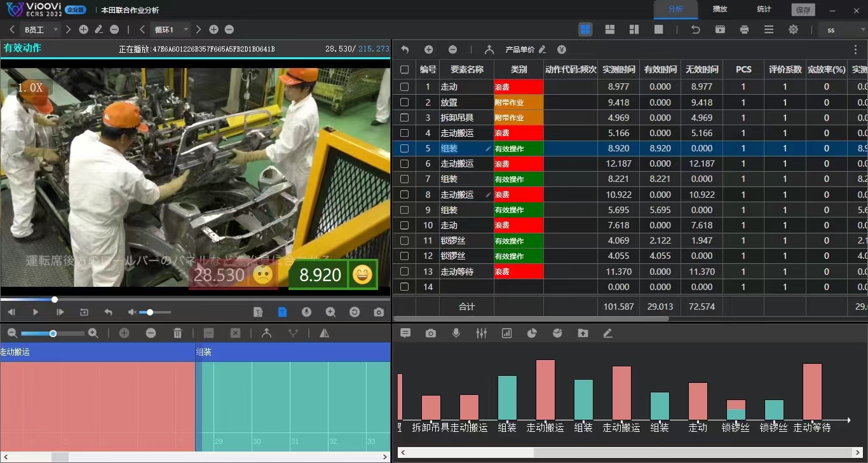
Task: Remove current worker with minus icon
Action: [114, 30]
